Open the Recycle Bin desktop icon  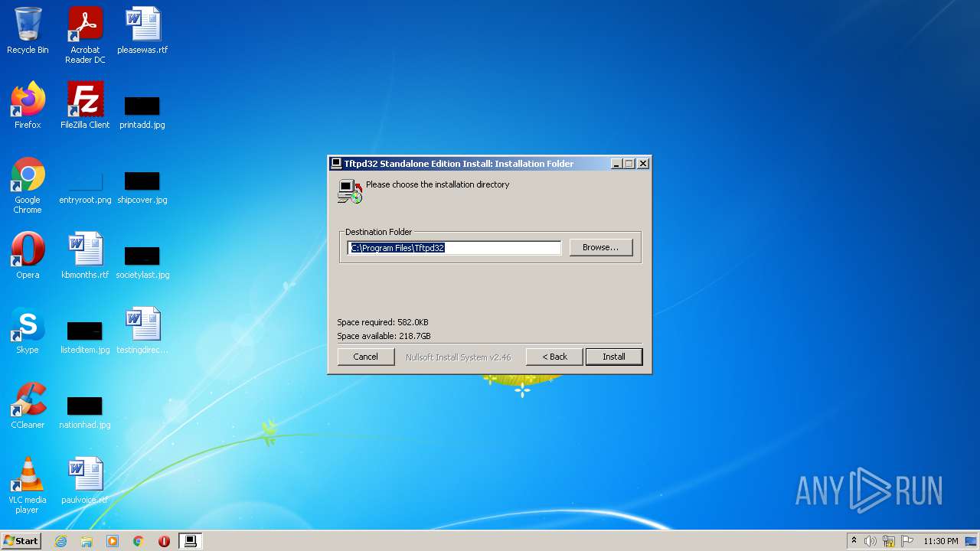pyautogui.click(x=28, y=31)
